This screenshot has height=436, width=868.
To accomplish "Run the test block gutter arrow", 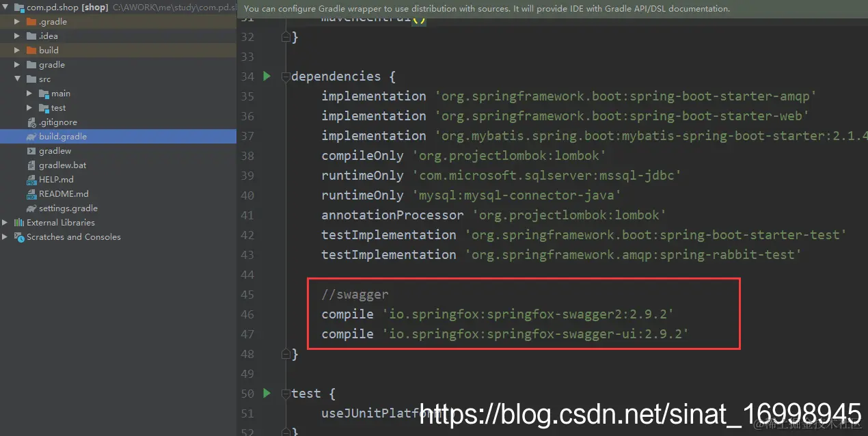I will 267,393.
